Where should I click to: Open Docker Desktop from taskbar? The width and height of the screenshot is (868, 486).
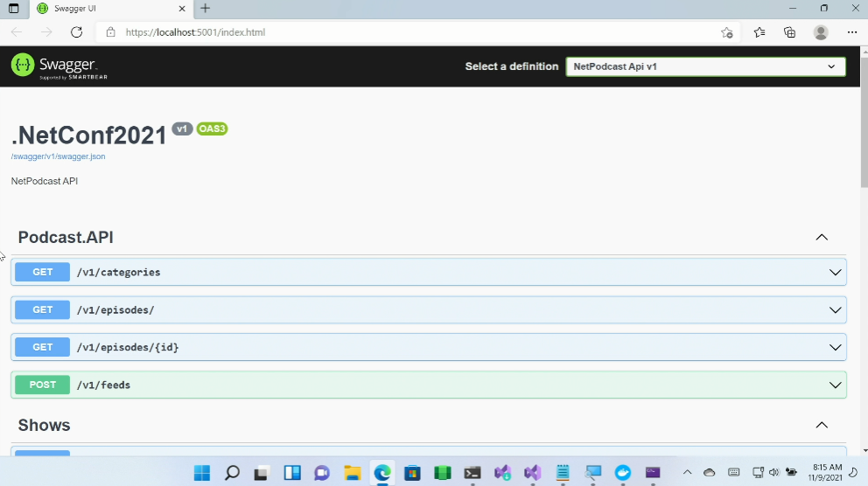pos(623,473)
